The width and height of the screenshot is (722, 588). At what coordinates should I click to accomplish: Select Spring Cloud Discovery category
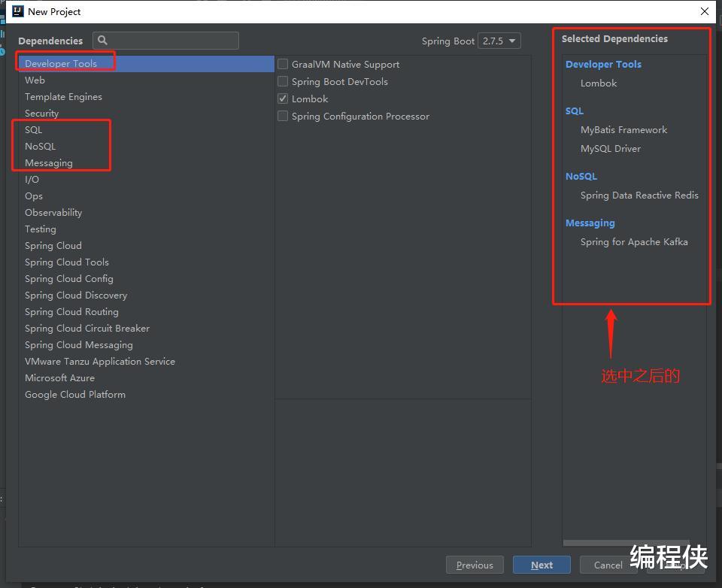click(x=147, y=296)
